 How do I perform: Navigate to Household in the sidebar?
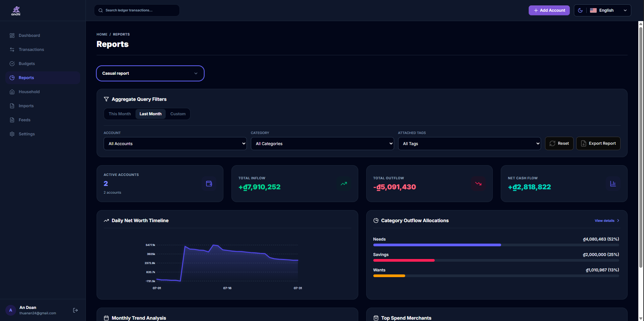point(43,92)
